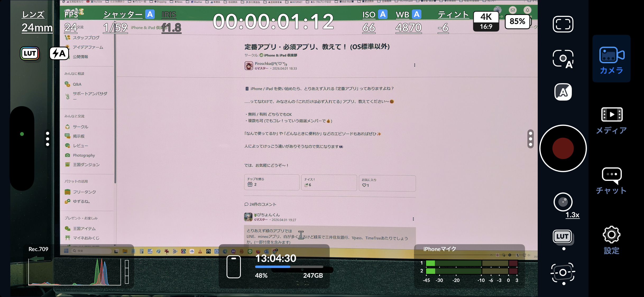Open the white balance 4870 value
Image resolution: width=644 pixels, height=297 pixels.
click(408, 27)
